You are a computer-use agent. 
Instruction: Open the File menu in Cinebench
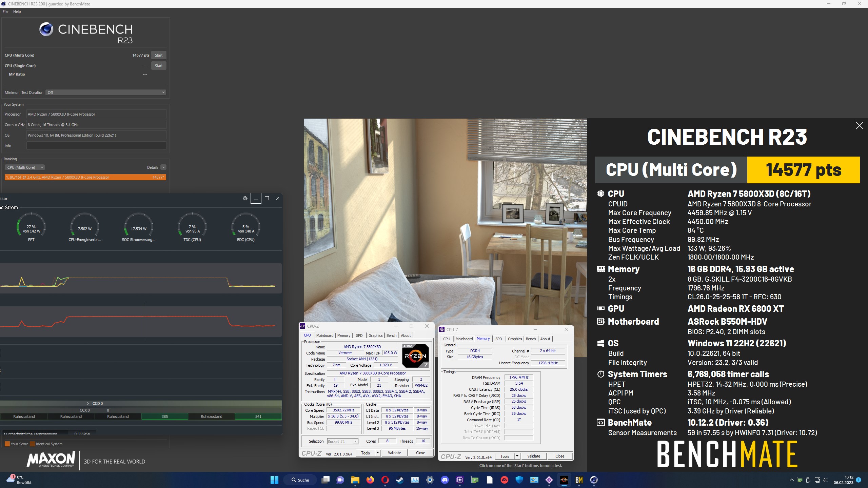[5, 12]
